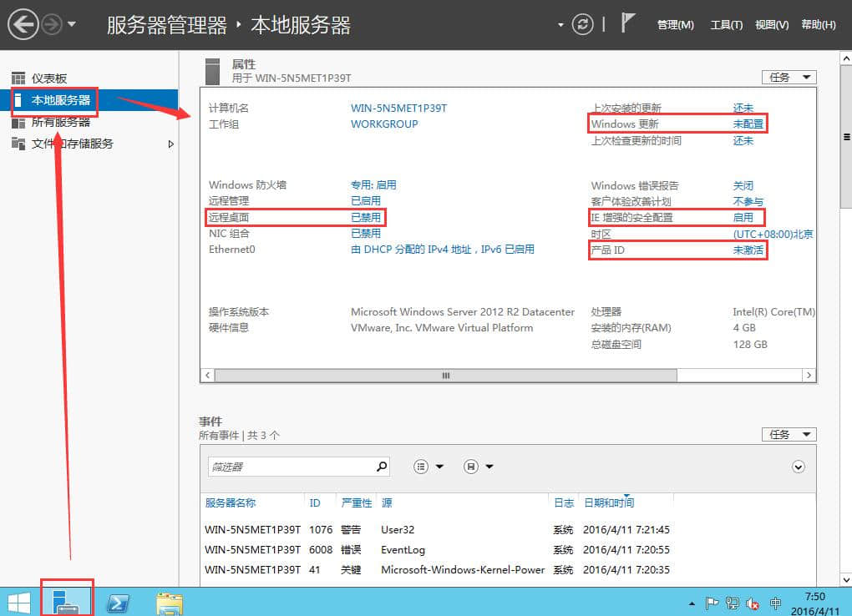Click Windows 更新 未配置 link
Image resolution: width=852 pixels, height=616 pixels.
tap(748, 124)
